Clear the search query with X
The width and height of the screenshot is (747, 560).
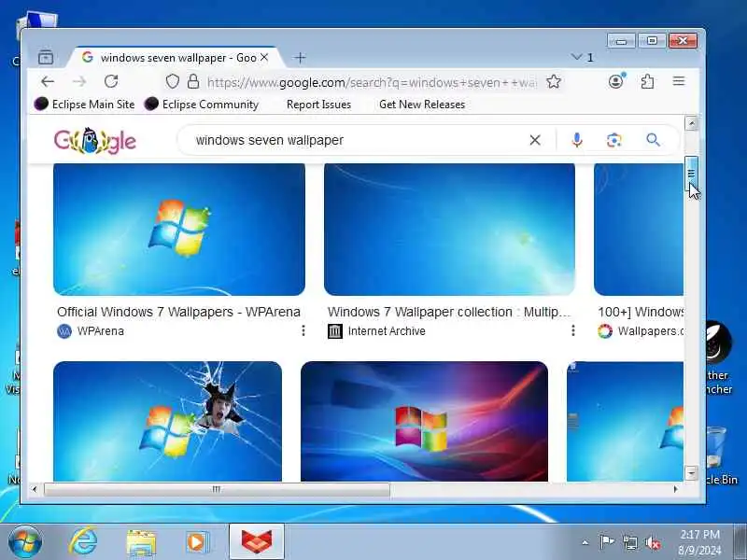click(535, 140)
